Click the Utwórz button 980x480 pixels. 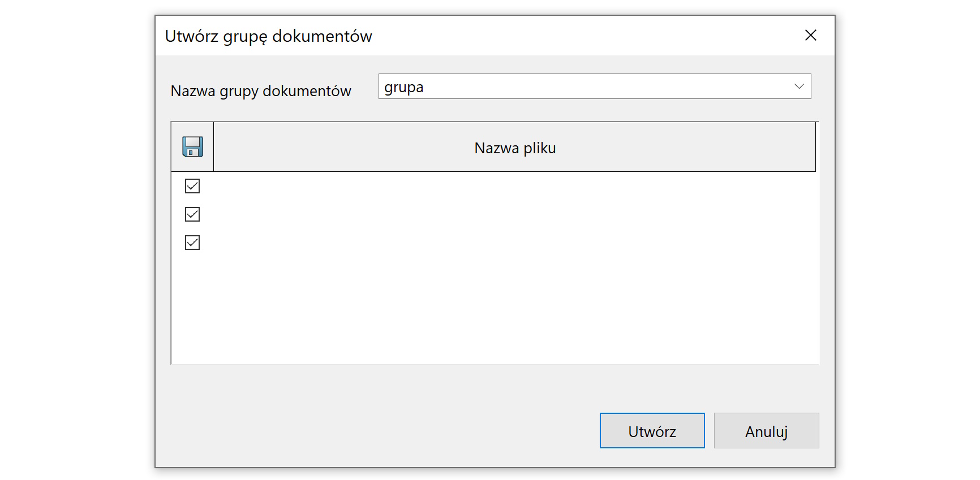(x=652, y=431)
